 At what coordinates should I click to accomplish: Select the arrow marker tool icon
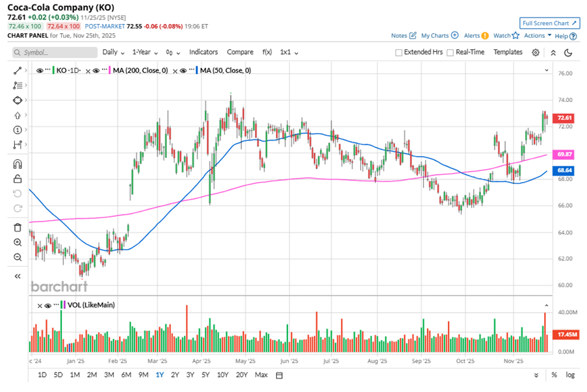17,115
